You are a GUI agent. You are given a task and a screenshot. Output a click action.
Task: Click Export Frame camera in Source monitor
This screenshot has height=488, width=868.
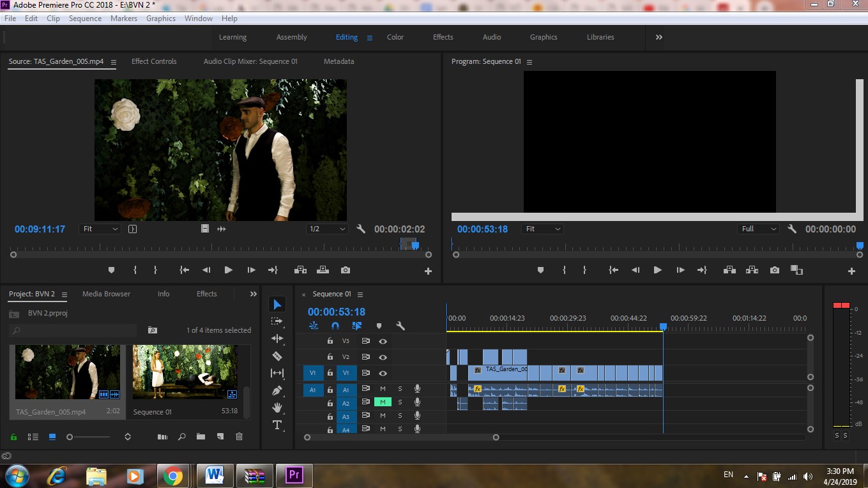346,270
